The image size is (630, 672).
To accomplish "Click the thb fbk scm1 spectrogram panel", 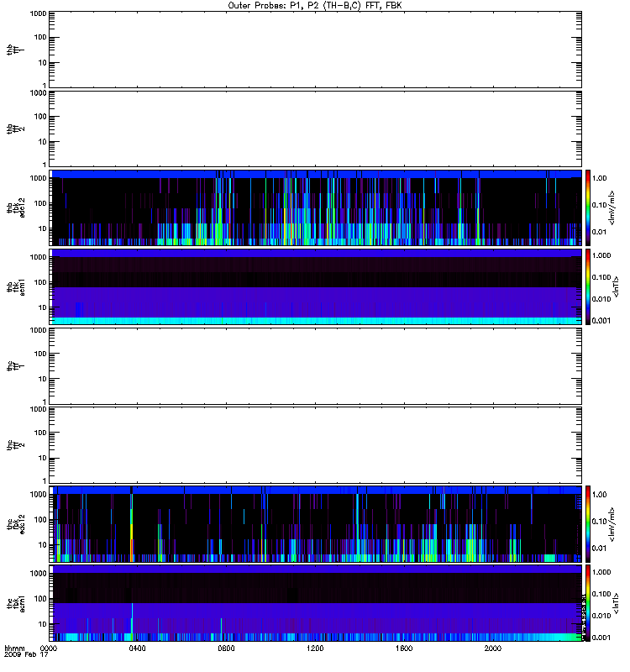I will click(x=316, y=286).
